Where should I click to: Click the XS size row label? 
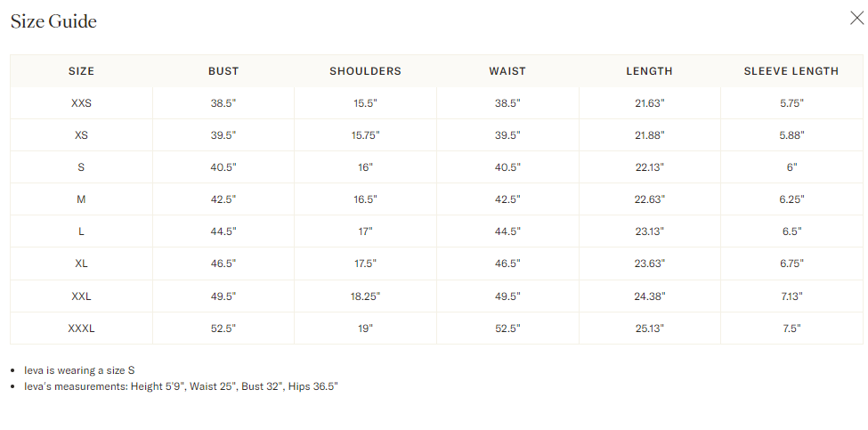pos(81,135)
